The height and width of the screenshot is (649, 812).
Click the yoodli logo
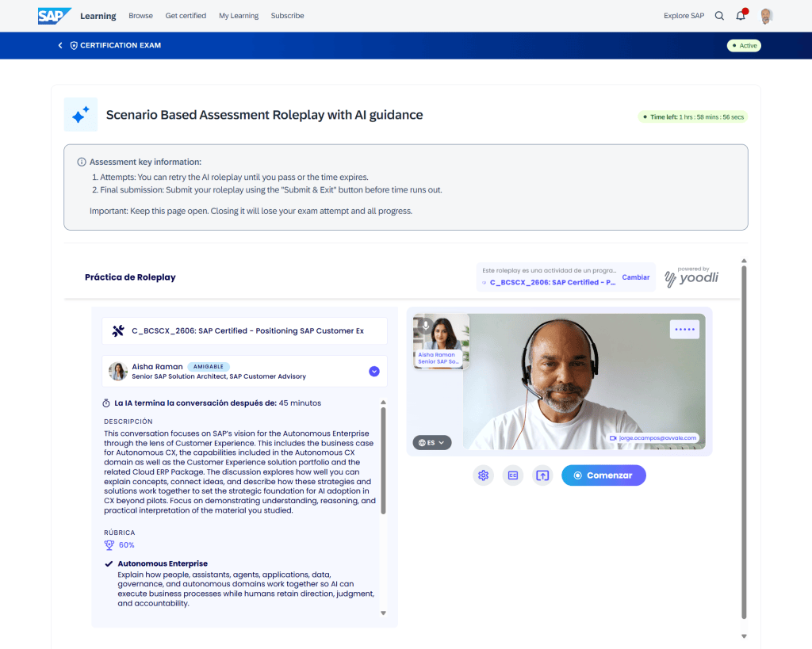(691, 277)
